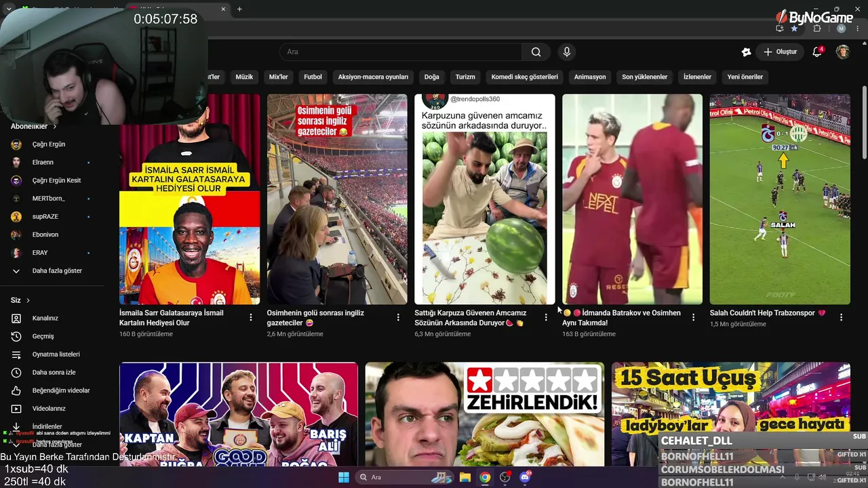Click the Oluştur create button
Viewport: 868px width, 488px height.
[x=780, y=52]
